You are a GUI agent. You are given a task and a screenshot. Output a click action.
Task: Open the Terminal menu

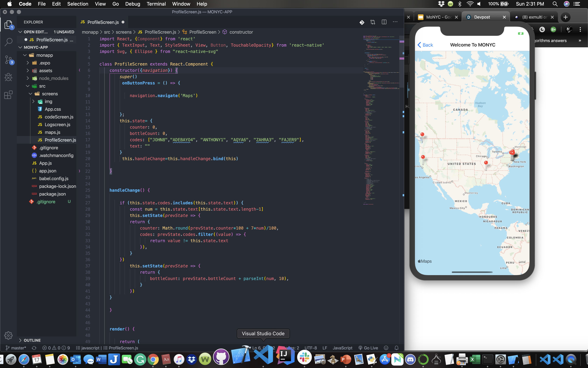(x=156, y=4)
